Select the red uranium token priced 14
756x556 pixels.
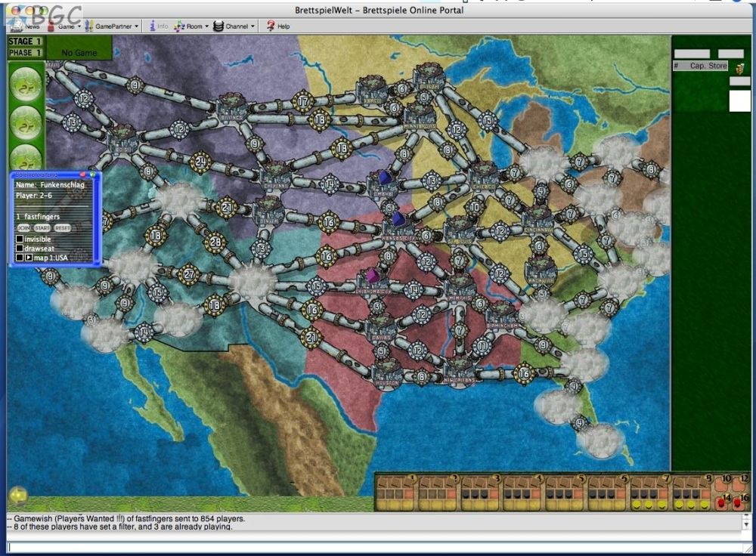pyautogui.click(x=722, y=503)
